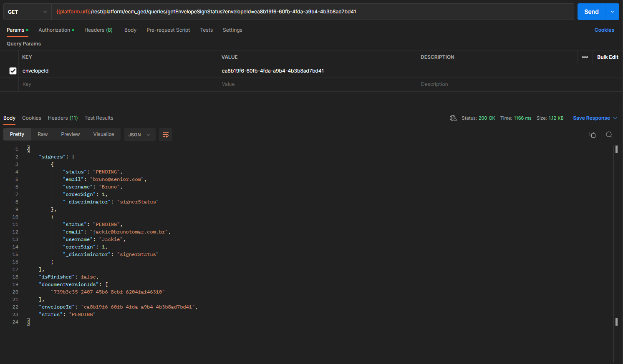This screenshot has width=623, height=364.
Task: Select the Pretty response view
Action: click(17, 134)
